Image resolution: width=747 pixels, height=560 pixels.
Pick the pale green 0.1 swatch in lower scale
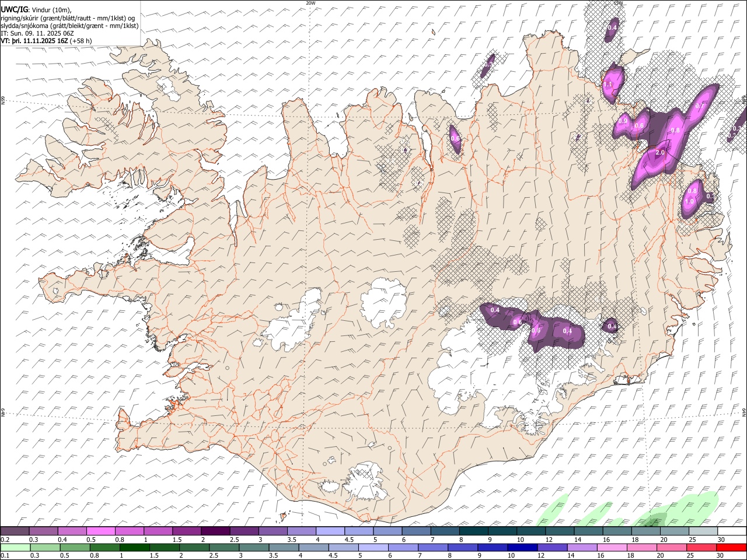coord(15,547)
